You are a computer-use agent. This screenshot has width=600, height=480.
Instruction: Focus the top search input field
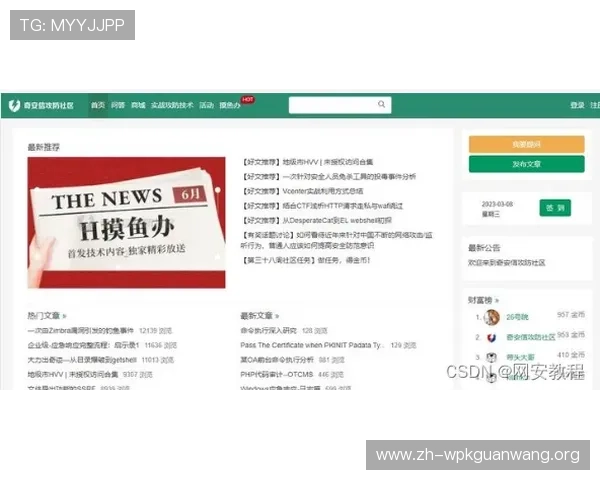point(340,105)
